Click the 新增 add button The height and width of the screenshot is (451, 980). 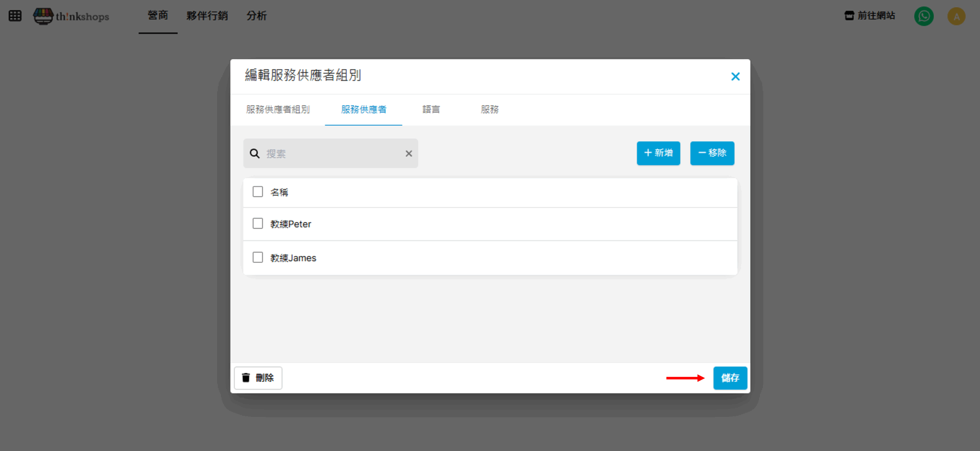(x=658, y=153)
